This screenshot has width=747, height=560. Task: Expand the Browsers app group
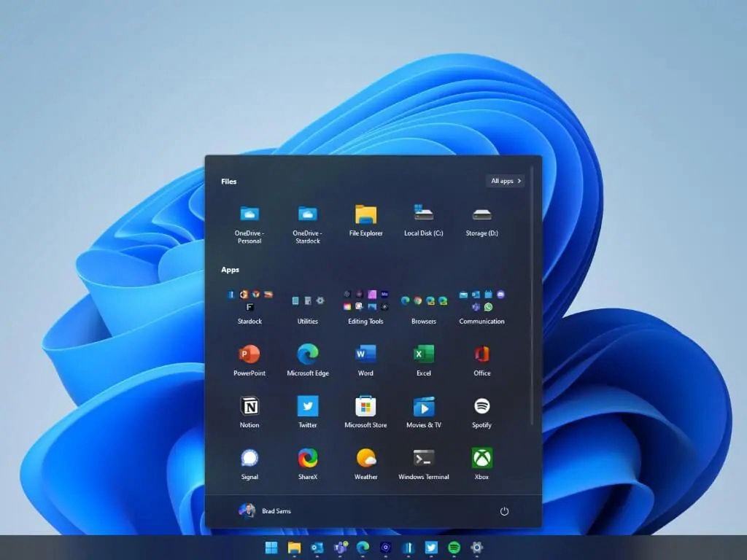[x=424, y=301]
